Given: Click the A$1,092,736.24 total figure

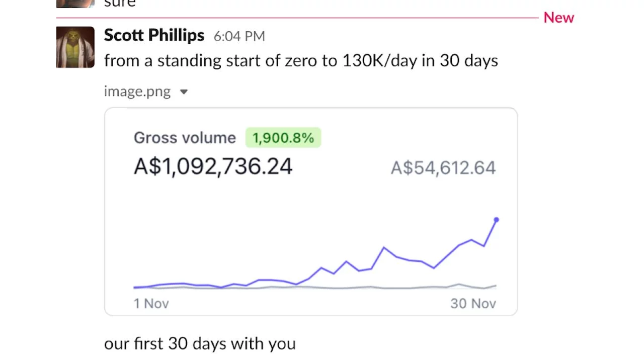Looking at the screenshot, I should 213,166.
